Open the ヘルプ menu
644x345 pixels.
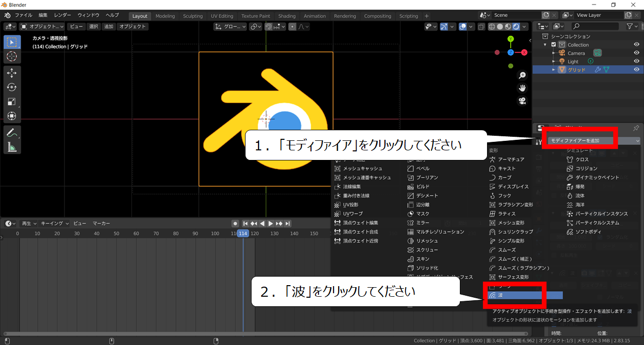[x=112, y=16]
